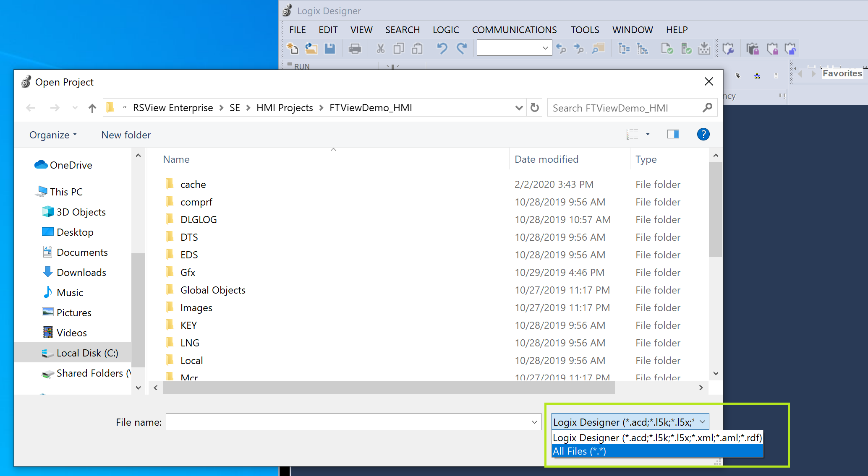Select the DLGLOG folder

point(199,220)
